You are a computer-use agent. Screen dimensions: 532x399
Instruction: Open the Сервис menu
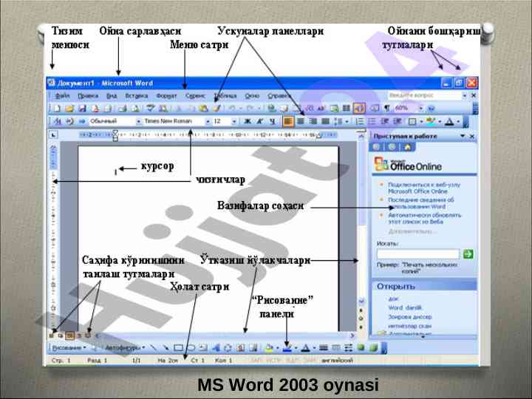195,96
